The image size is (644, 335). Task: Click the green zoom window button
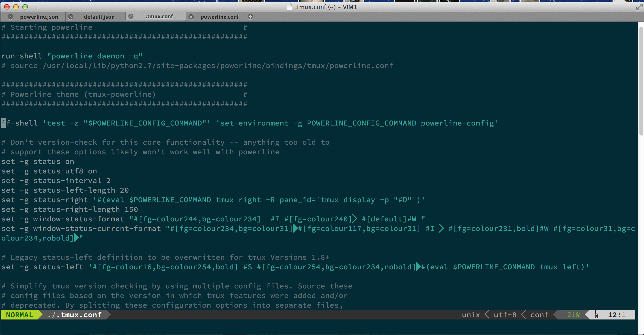[25, 7]
